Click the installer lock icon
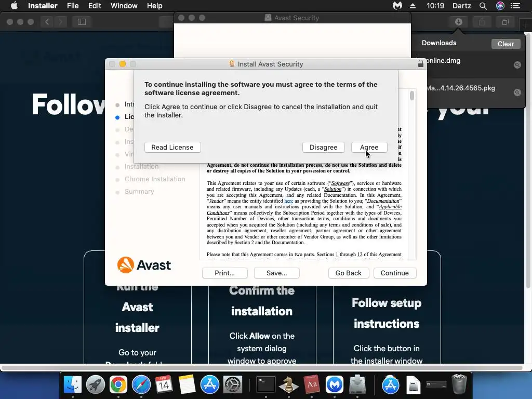Image resolution: width=532 pixels, height=399 pixels. point(421,63)
